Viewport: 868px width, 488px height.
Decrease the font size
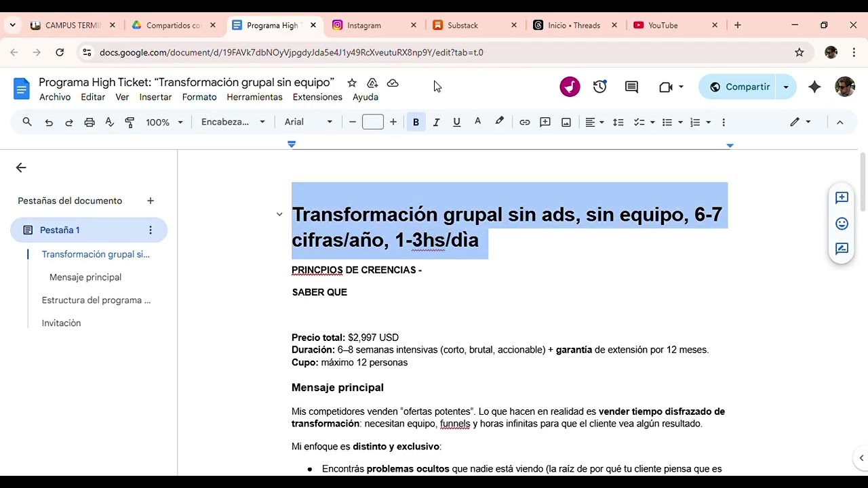(353, 122)
